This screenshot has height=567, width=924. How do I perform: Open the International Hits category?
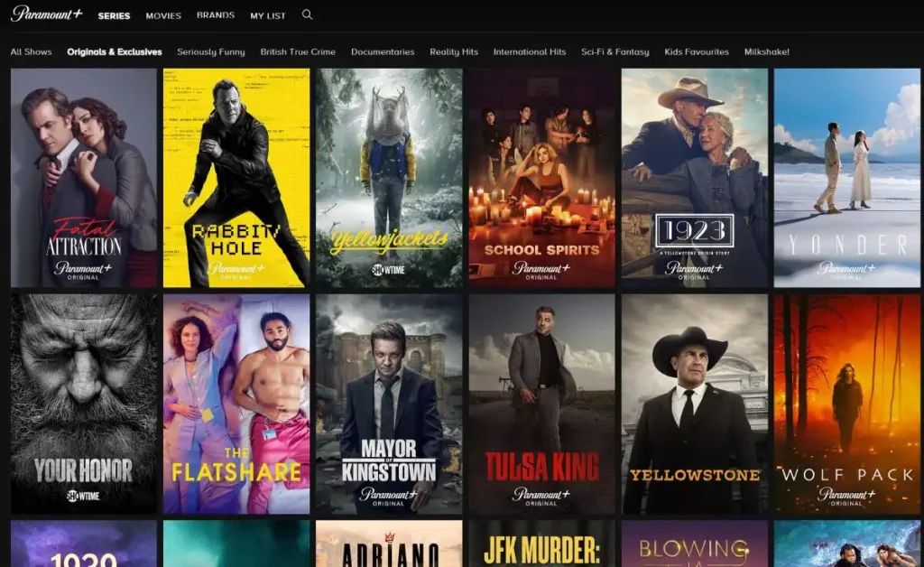pos(529,51)
